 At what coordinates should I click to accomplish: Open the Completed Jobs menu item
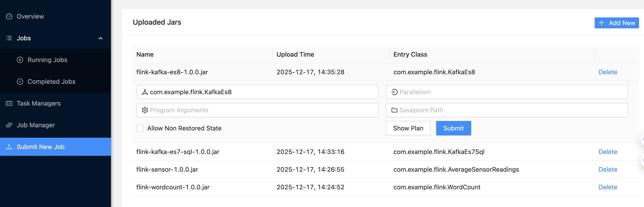coord(51,82)
